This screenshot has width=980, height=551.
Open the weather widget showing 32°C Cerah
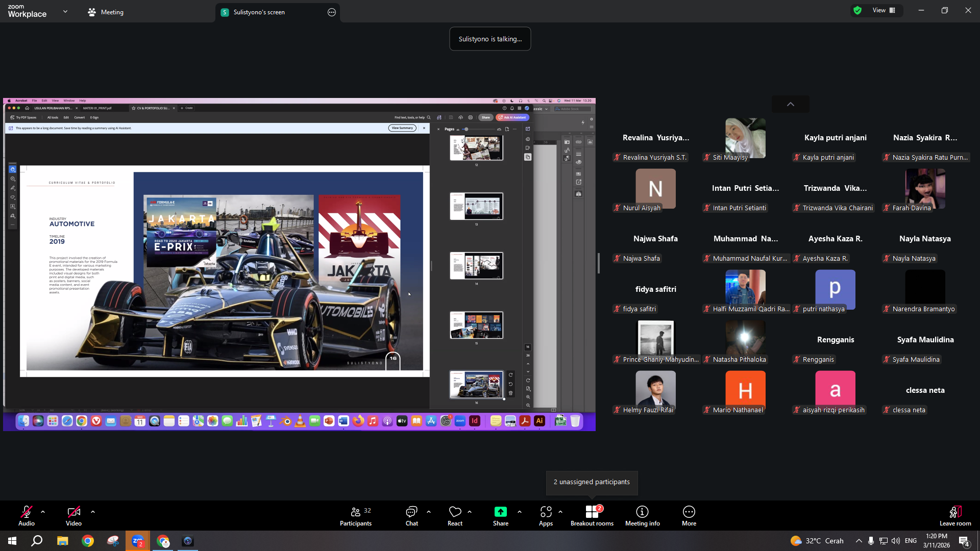pyautogui.click(x=817, y=541)
